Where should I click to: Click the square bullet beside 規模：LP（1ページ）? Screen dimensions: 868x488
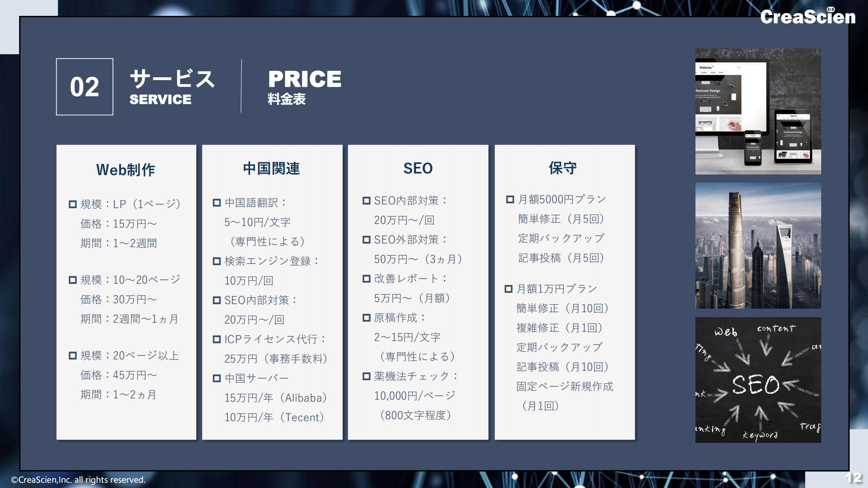point(73,204)
